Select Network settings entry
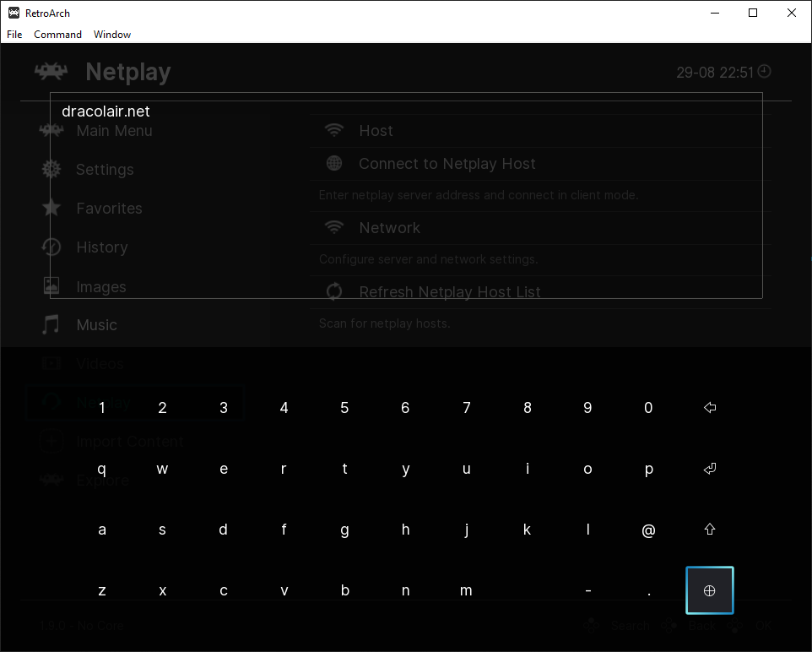This screenshot has width=812, height=652. pos(389,228)
